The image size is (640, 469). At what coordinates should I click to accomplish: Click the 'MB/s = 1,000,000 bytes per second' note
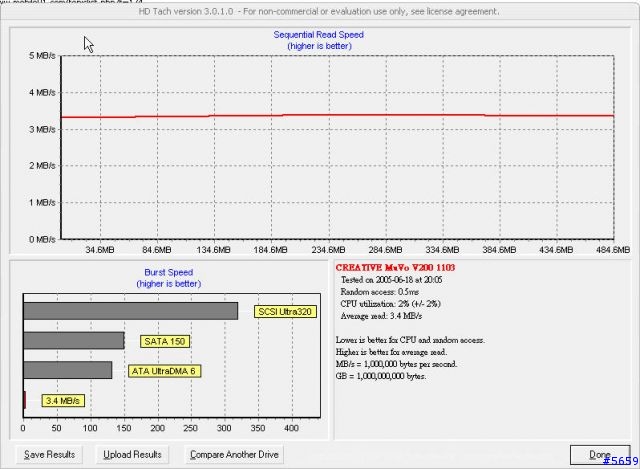[396, 364]
